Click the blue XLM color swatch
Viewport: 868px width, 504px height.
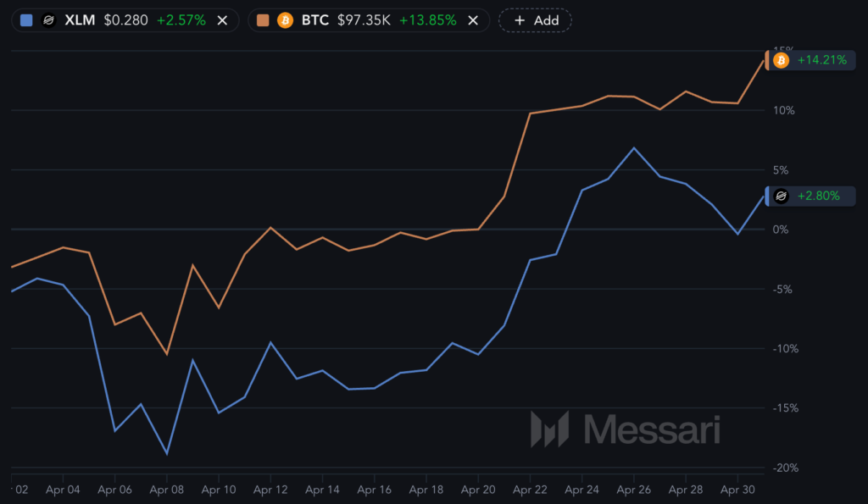point(26,20)
